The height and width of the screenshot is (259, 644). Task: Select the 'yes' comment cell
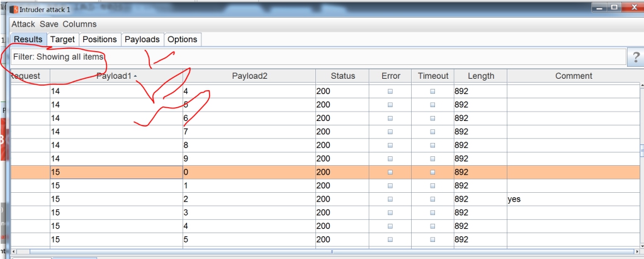pyautogui.click(x=573, y=199)
